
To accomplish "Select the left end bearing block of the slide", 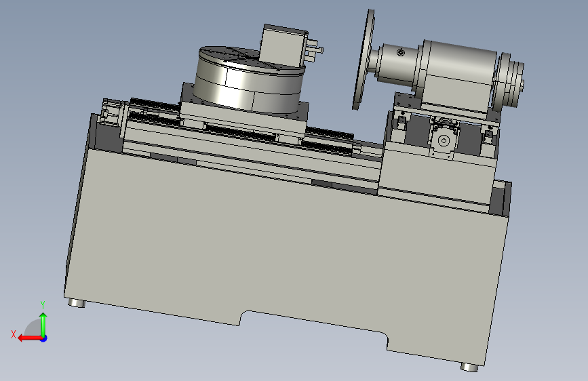I will (111, 113).
